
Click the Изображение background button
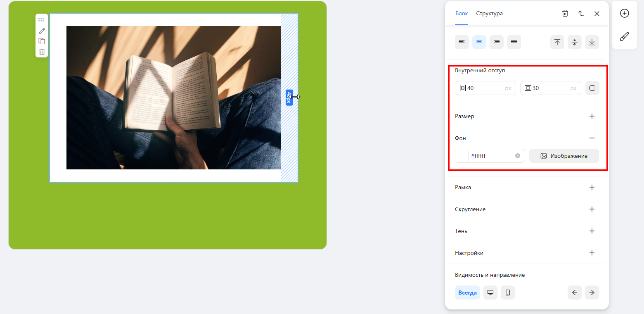coord(564,156)
